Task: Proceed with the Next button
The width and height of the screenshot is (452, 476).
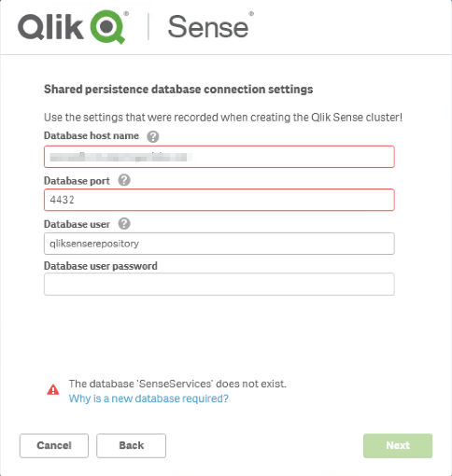Action: pos(398,445)
